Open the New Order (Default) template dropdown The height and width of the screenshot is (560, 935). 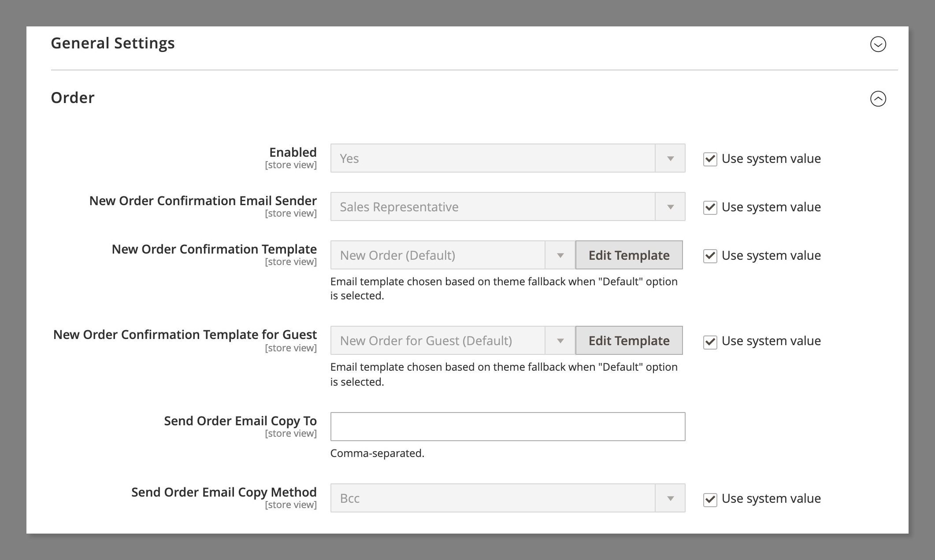[438, 255]
